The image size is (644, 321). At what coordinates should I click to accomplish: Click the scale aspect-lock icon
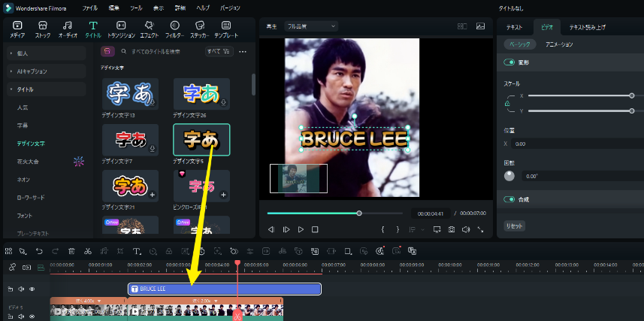(508, 103)
